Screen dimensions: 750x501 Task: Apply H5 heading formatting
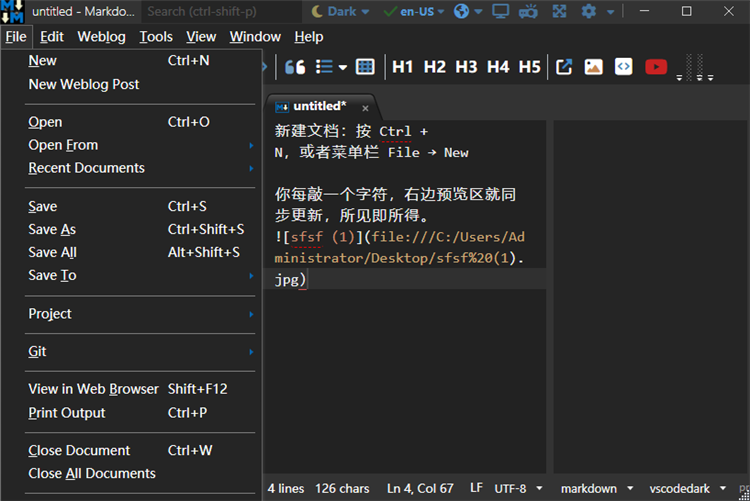tap(529, 67)
